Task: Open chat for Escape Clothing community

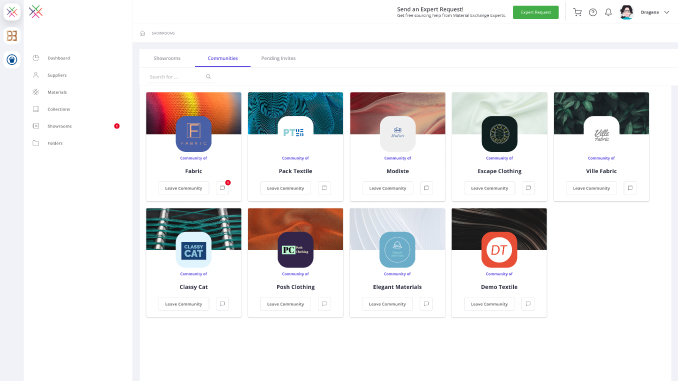Action: [x=528, y=188]
